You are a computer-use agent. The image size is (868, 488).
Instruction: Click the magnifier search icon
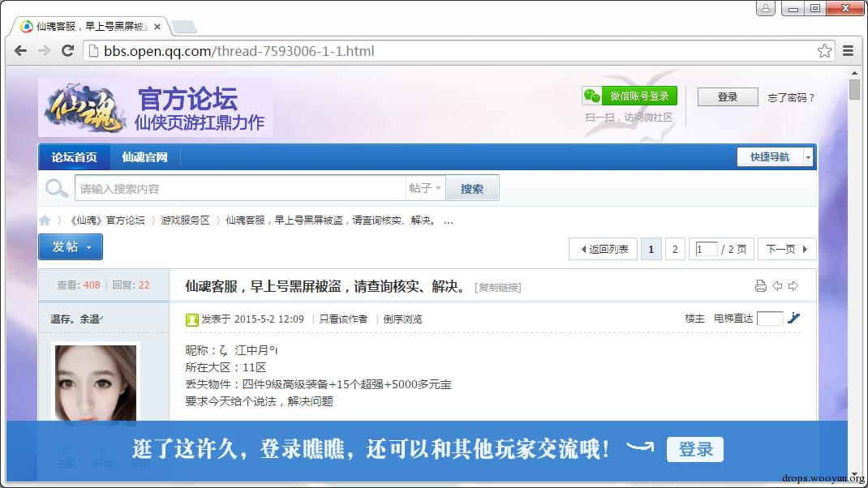point(57,189)
